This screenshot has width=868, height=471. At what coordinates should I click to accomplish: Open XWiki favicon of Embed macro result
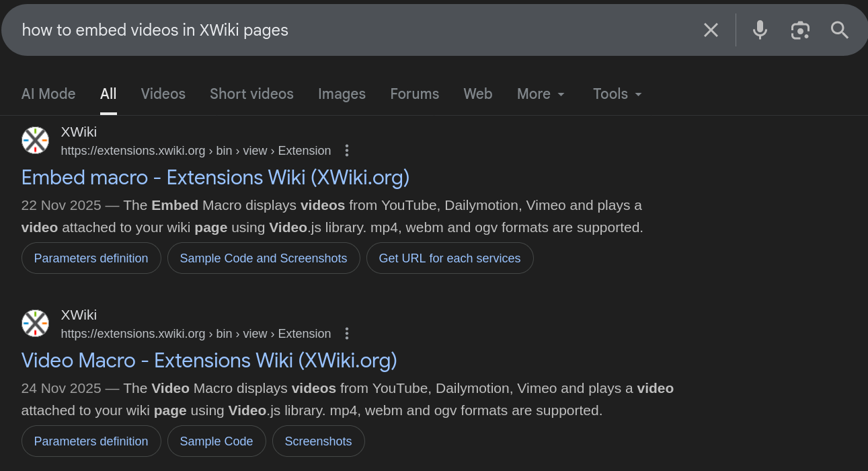(x=35, y=140)
